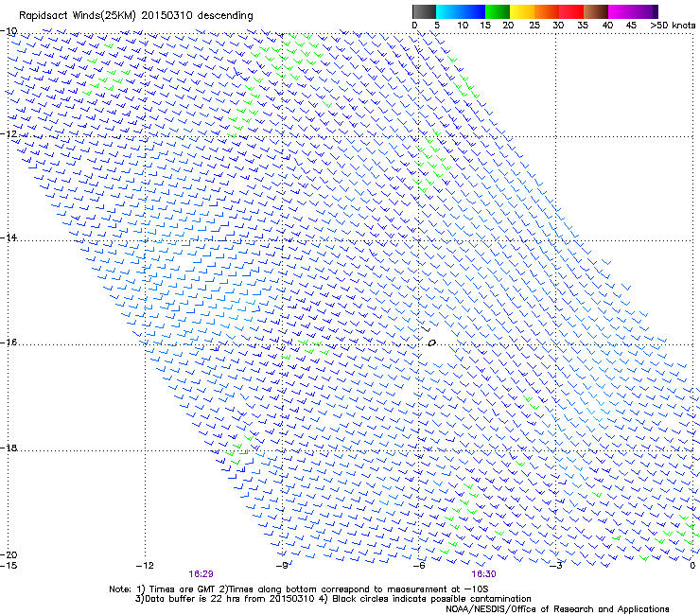
Task: Click the red 30-35 knots legend color
Action: point(571,11)
